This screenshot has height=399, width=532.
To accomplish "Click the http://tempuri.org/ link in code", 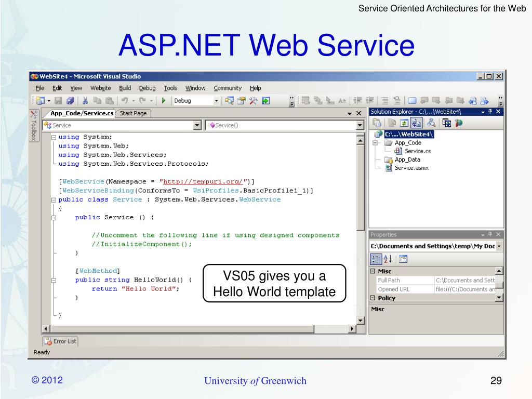I will pyautogui.click(x=203, y=182).
